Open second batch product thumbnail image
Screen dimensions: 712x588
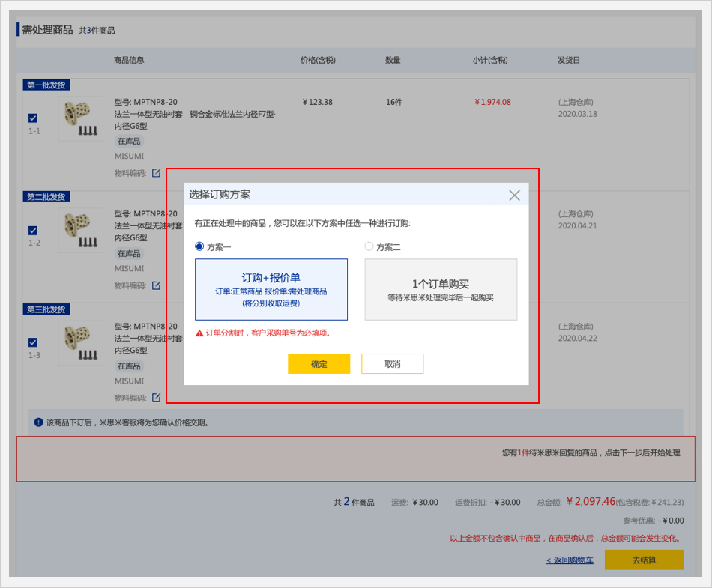(80, 231)
